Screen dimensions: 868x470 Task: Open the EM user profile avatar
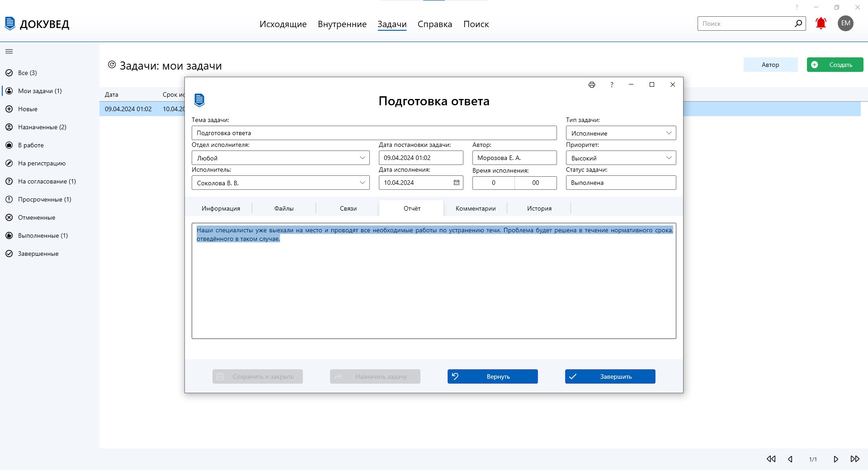(845, 23)
